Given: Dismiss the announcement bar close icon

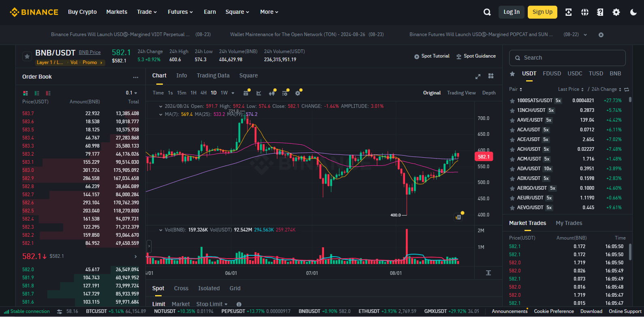Looking at the screenshot, I should pyautogui.click(x=601, y=35).
